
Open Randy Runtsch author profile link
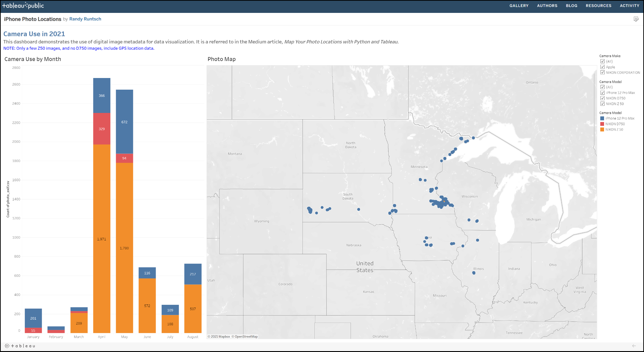point(85,19)
